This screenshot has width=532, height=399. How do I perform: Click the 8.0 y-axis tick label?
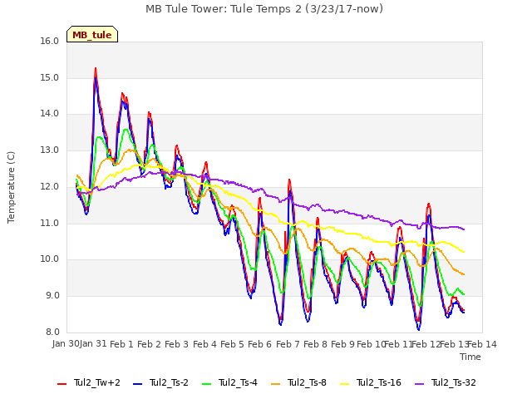pos(52,332)
